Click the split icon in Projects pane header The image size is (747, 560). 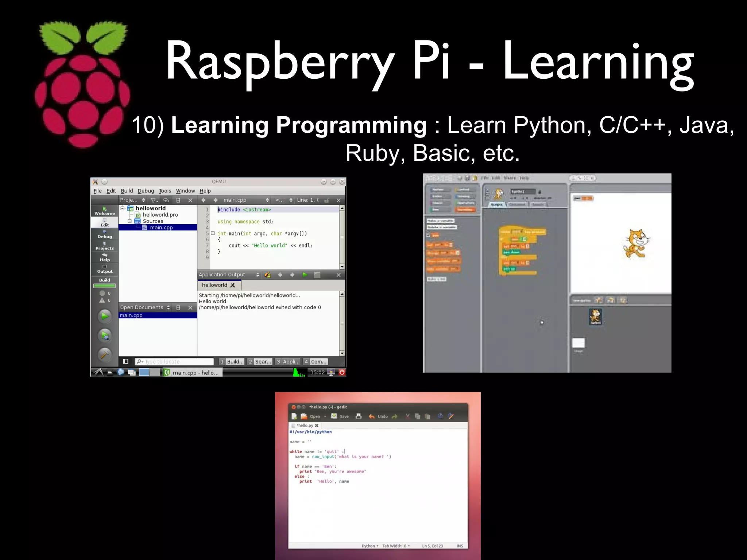178,200
